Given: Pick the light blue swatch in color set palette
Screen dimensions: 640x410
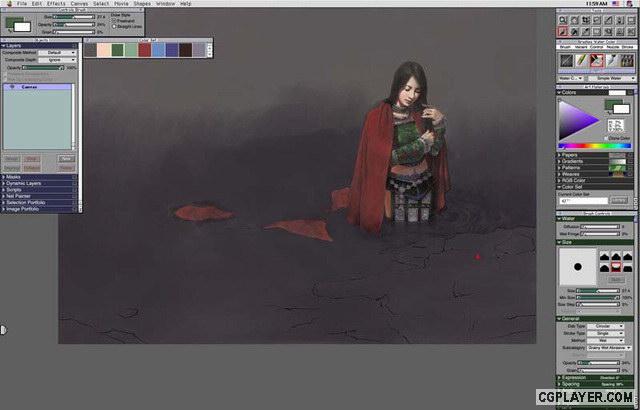Looking at the screenshot, I should pyautogui.click(x=158, y=50).
